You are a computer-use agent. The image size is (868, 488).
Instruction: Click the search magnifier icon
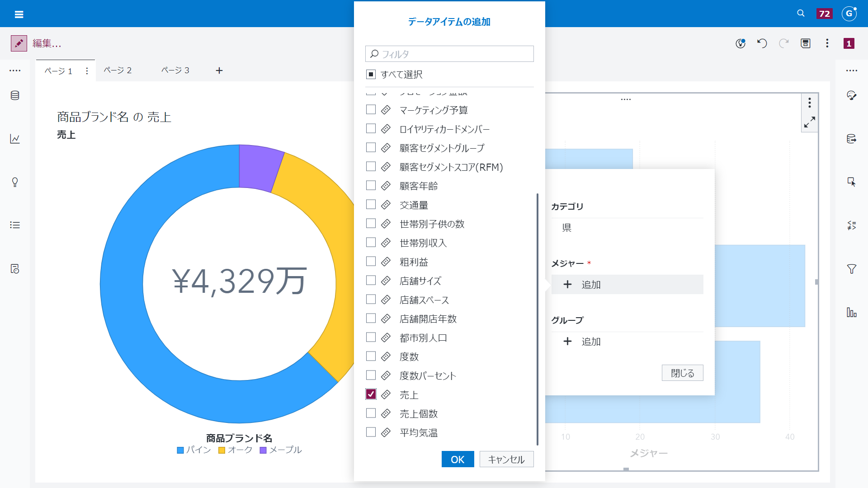pyautogui.click(x=801, y=14)
